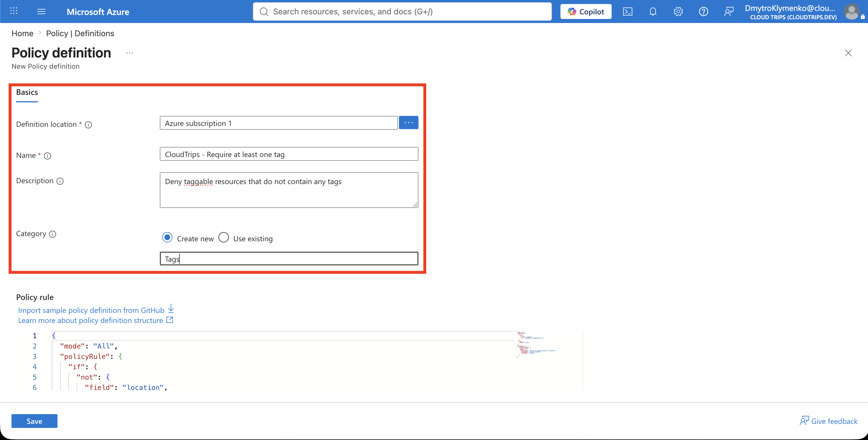Show info tooltip for Name
This screenshot has height=440, width=868.
click(47, 156)
